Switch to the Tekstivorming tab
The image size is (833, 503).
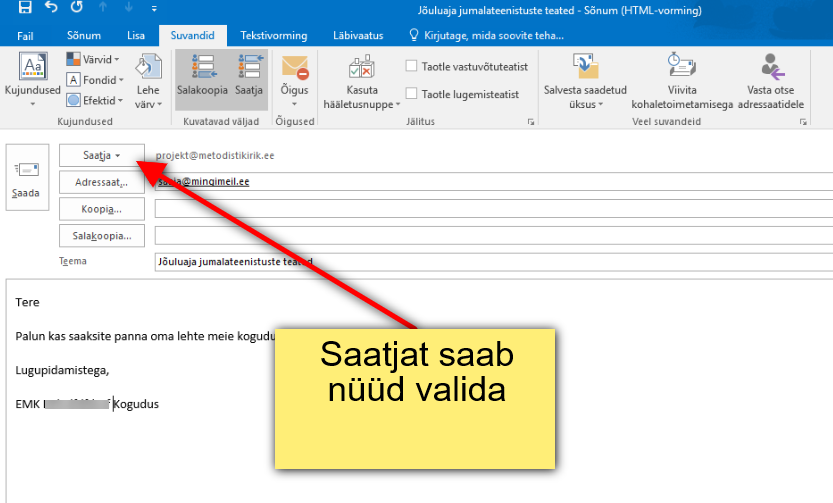273,35
